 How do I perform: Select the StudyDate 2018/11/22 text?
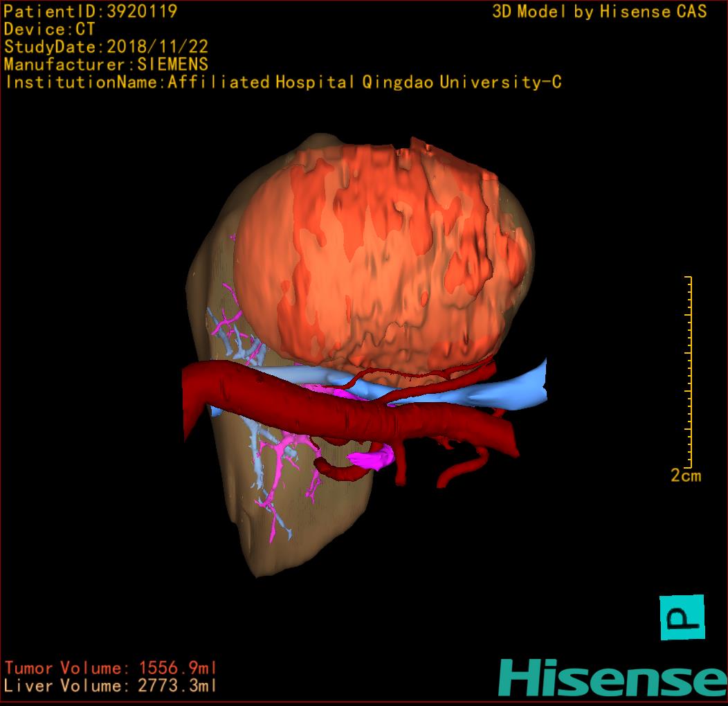pos(106,47)
